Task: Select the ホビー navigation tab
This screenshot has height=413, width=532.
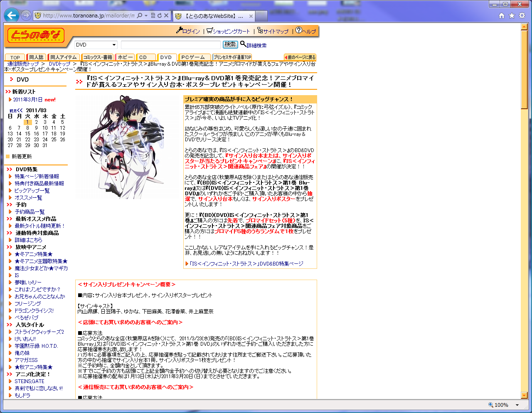Action: click(125, 57)
